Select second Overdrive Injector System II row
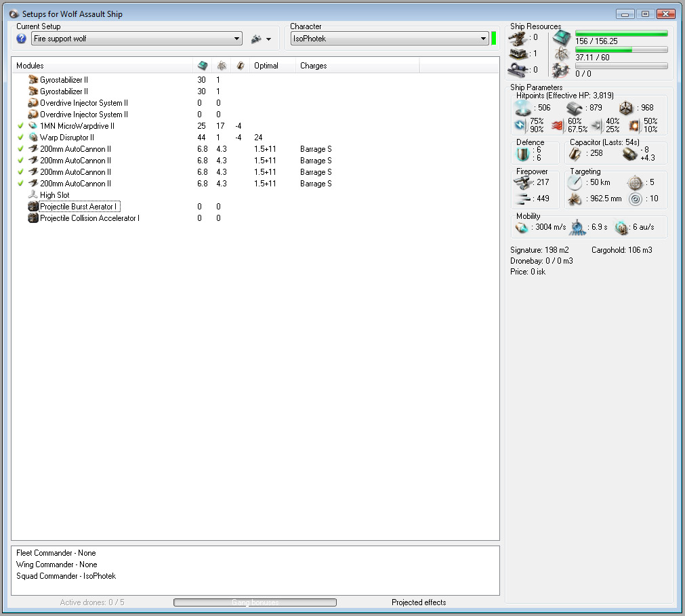 [x=255, y=114]
